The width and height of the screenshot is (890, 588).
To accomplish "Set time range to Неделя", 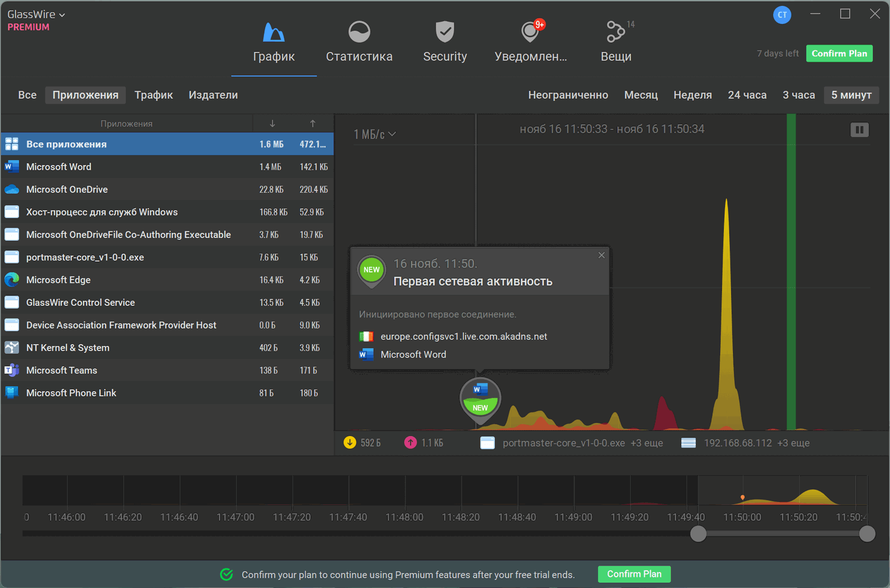I will pyautogui.click(x=692, y=95).
